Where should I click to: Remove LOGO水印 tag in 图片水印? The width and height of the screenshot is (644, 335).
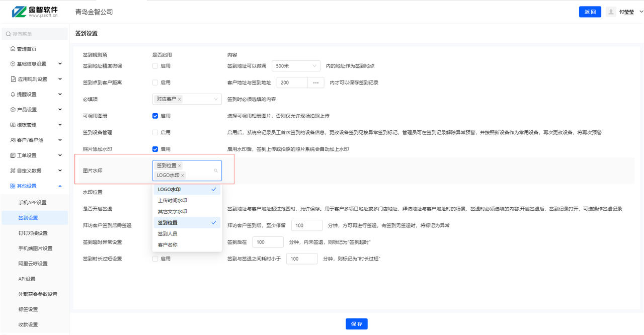click(x=183, y=176)
